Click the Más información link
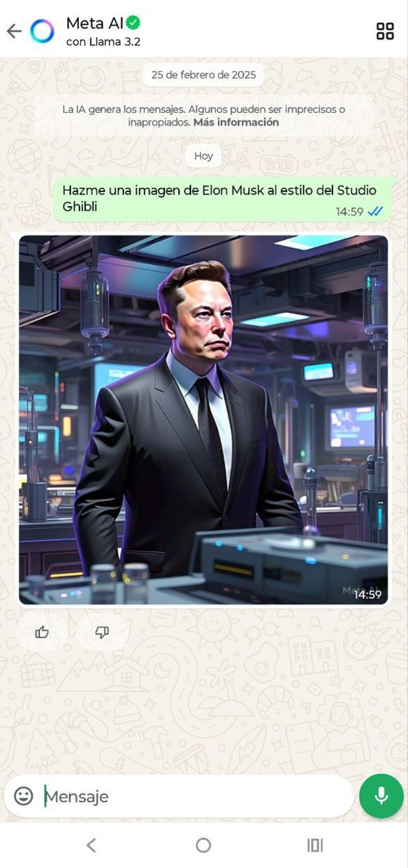 click(x=236, y=122)
